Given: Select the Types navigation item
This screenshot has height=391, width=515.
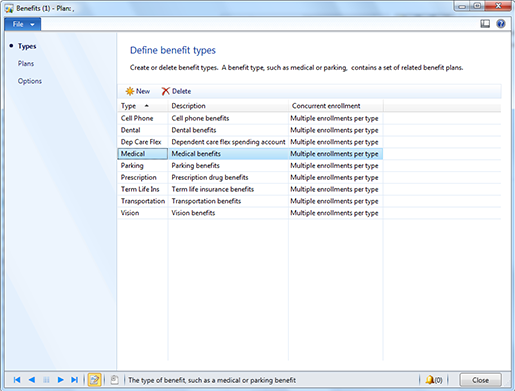Looking at the screenshot, I should tap(27, 46).
